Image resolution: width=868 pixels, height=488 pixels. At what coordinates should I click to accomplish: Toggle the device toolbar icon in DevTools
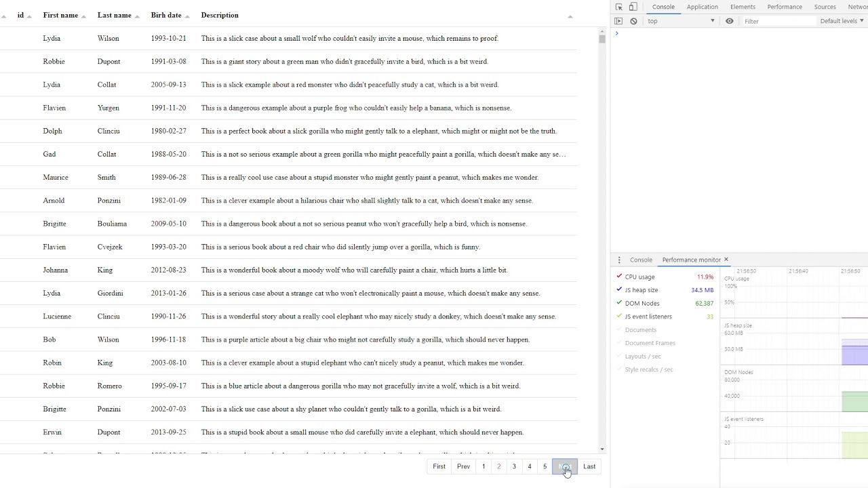[x=633, y=7]
